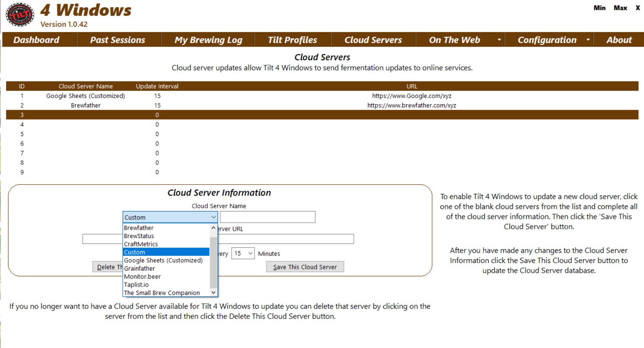The image size is (644, 348).
Task: Open the On The Web menu
Action: coord(454,40)
